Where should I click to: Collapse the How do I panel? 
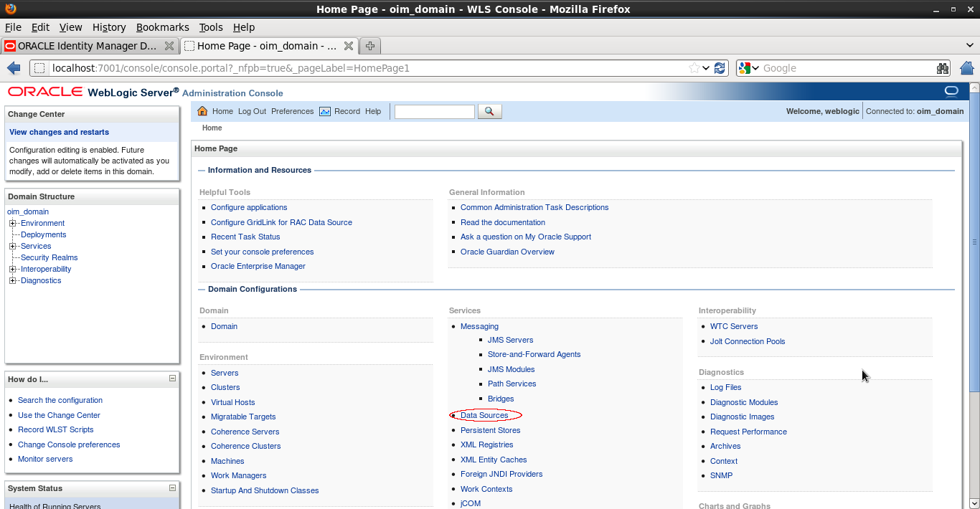(172, 379)
